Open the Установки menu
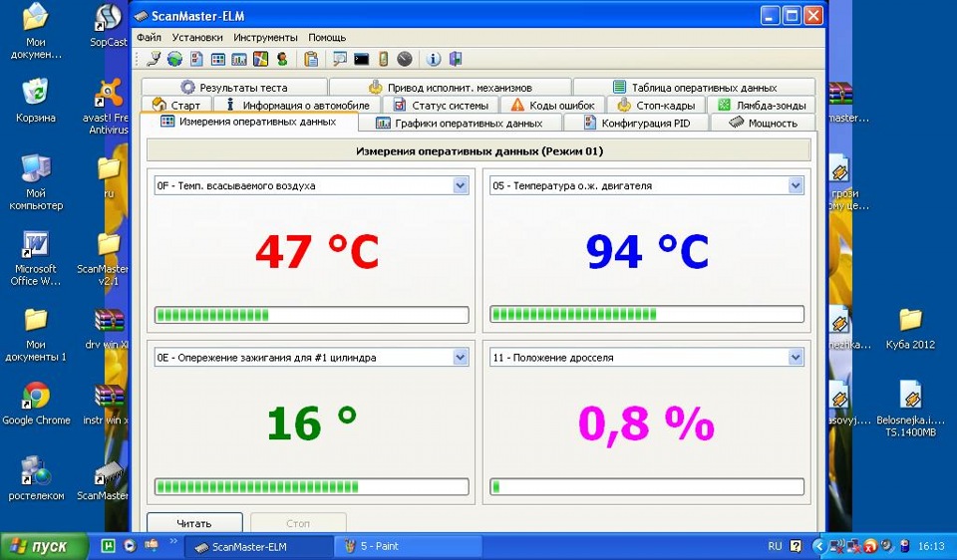 [197, 37]
